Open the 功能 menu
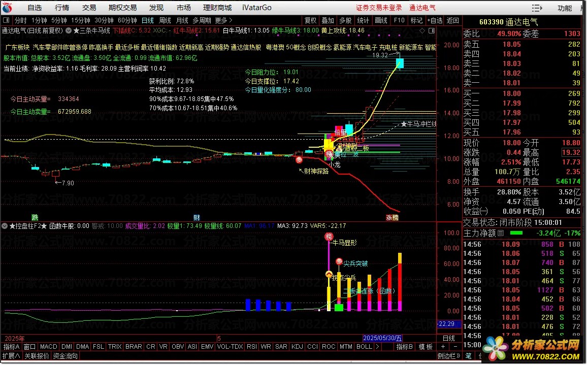This screenshot has height=365, width=588. [x=564, y=8]
